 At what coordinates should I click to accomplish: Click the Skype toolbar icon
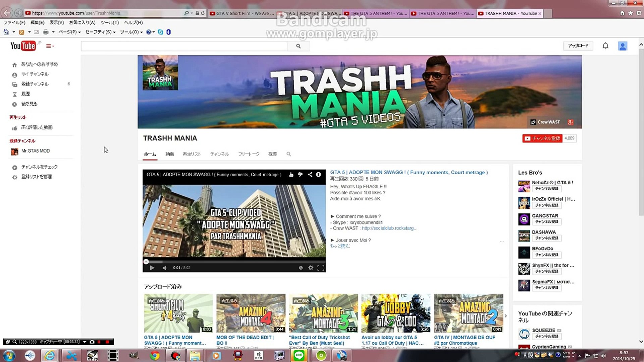(x=160, y=32)
